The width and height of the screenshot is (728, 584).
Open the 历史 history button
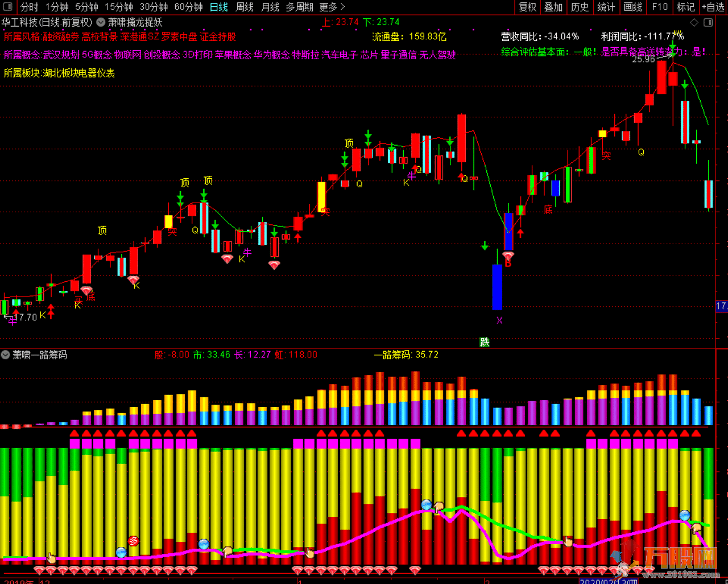coord(580,7)
